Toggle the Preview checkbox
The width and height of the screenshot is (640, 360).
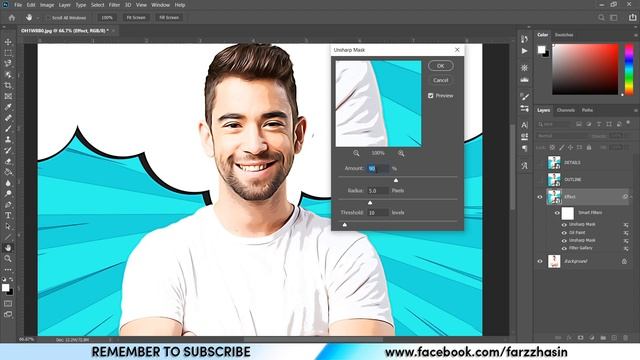pos(431,96)
